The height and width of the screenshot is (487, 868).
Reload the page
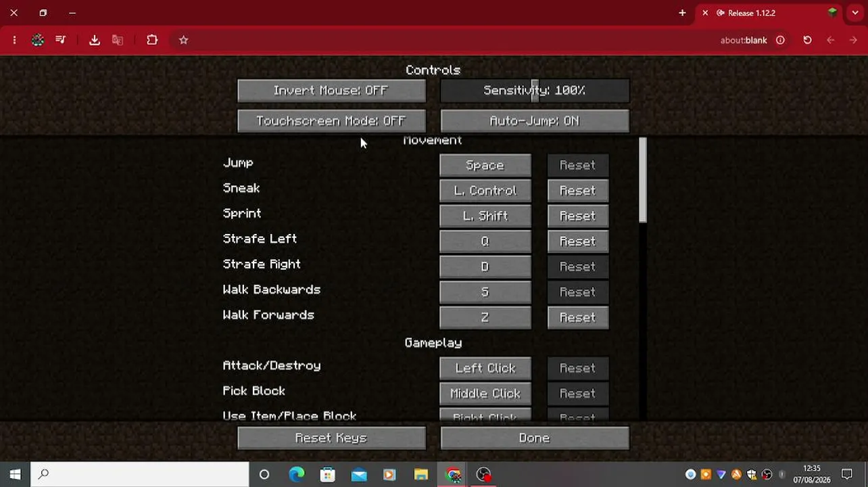pyautogui.click(x=807, y=41)
